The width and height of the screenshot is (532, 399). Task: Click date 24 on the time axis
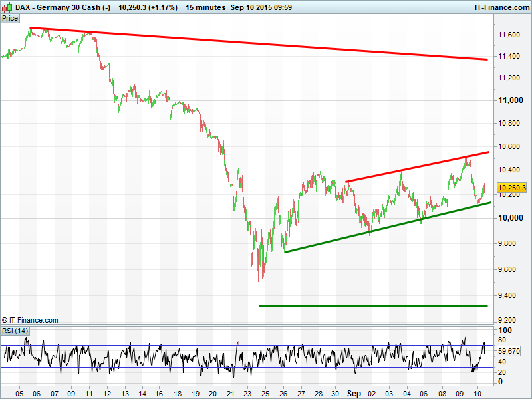point(248,392)
